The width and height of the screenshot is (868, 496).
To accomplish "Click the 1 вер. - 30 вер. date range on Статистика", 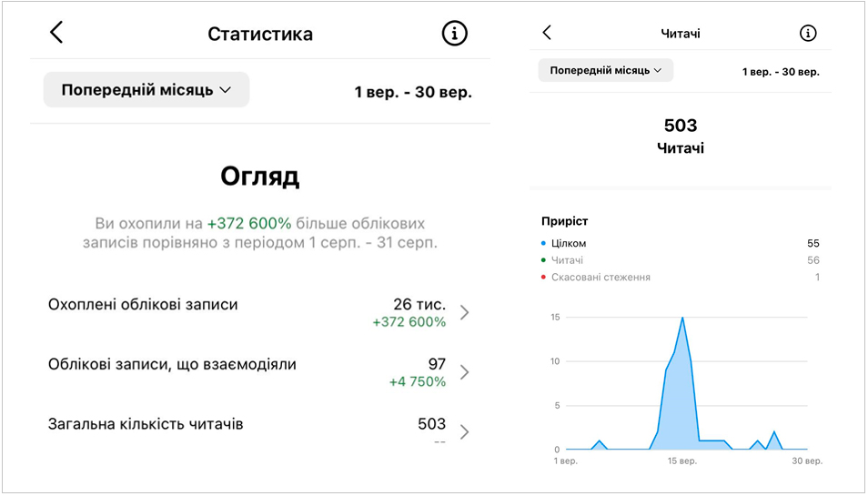I will tap(413, 92).
